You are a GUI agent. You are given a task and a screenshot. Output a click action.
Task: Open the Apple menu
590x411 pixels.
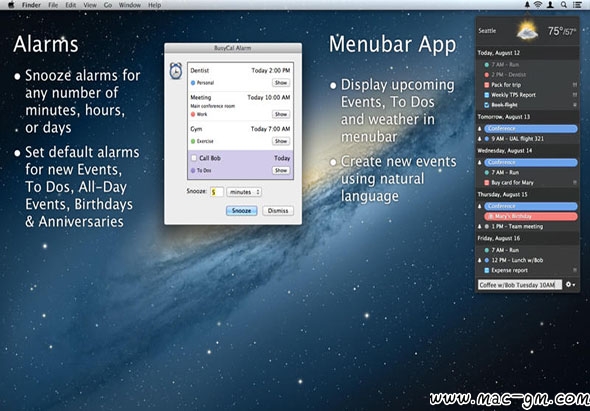pos(11,5)
